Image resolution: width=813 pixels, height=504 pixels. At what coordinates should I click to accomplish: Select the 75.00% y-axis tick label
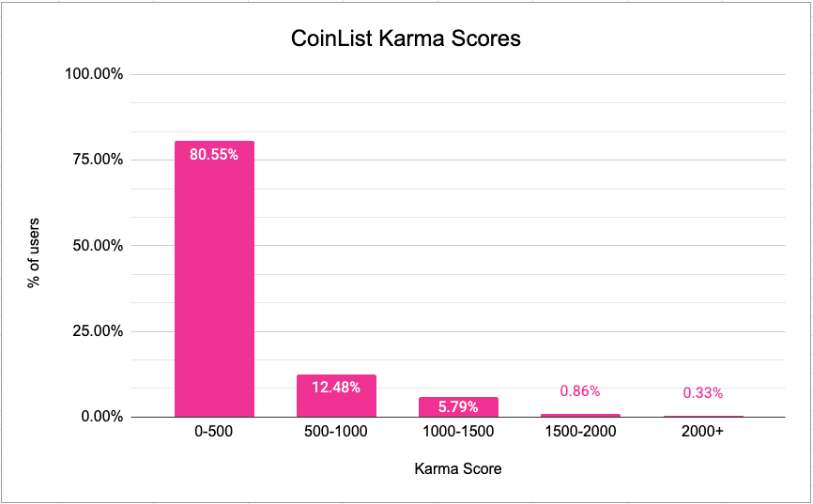(x=96, y=160)
